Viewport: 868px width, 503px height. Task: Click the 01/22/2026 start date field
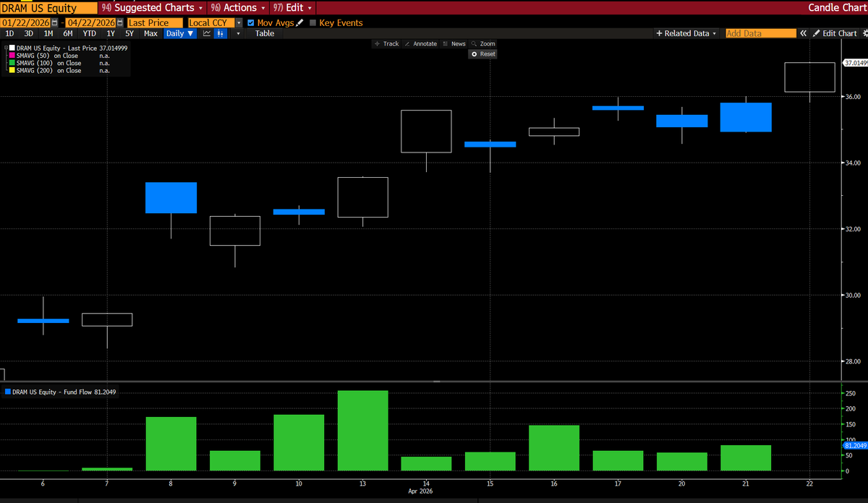(x=26, y=23)
